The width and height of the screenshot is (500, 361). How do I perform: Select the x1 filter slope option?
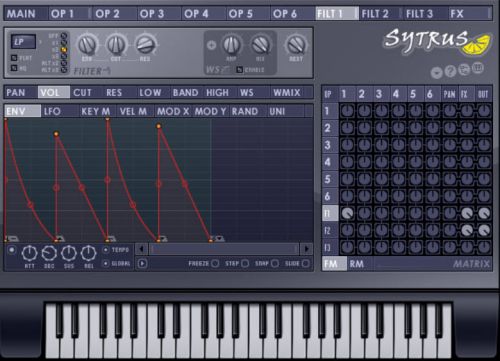[64, 43]
